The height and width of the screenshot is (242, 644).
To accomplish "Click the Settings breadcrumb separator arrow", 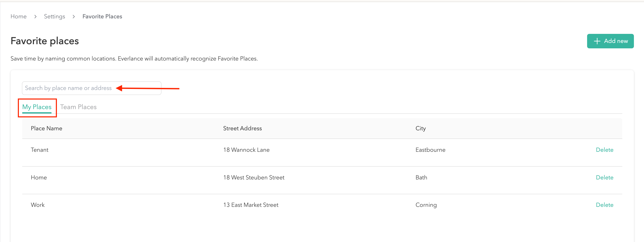I will pyautogui.click(x=74, y=16).
